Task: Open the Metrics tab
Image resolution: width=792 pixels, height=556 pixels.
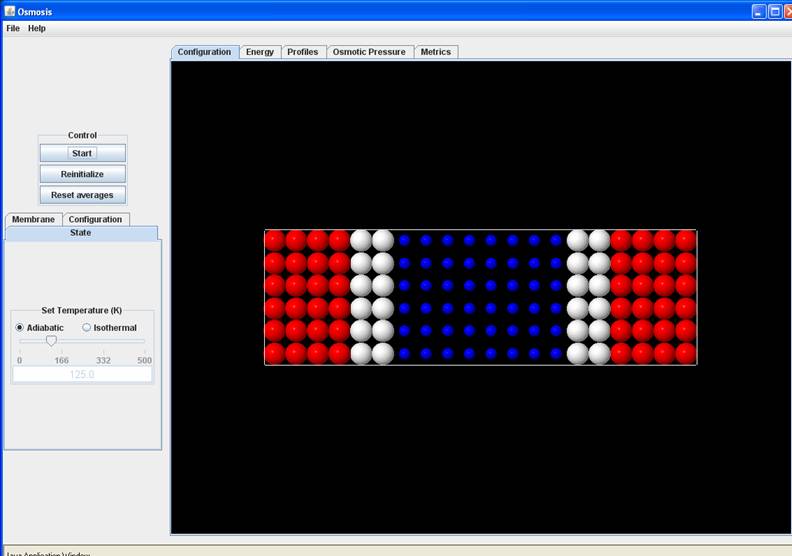Action: click(x=435, y=52)
